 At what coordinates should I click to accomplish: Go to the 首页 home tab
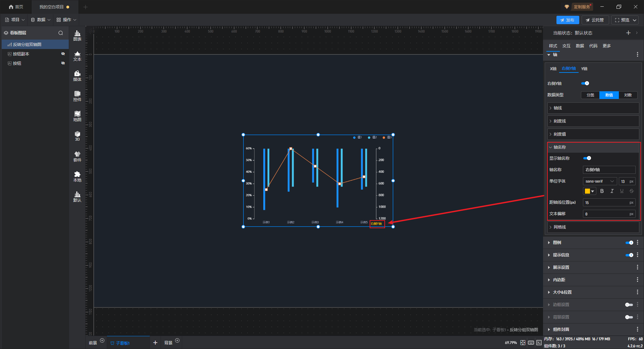pos(16,7)
